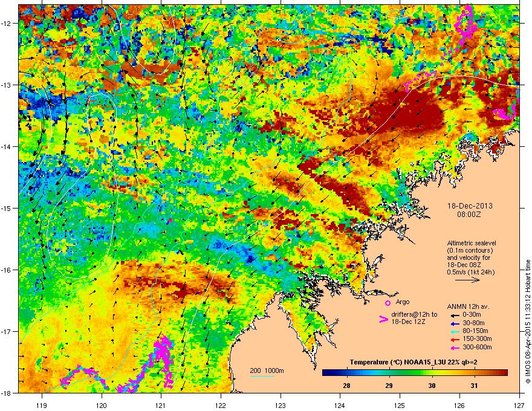Click the black 0-30m arrow legend icon
The image size is (532, 411).
tap(454, 315)
